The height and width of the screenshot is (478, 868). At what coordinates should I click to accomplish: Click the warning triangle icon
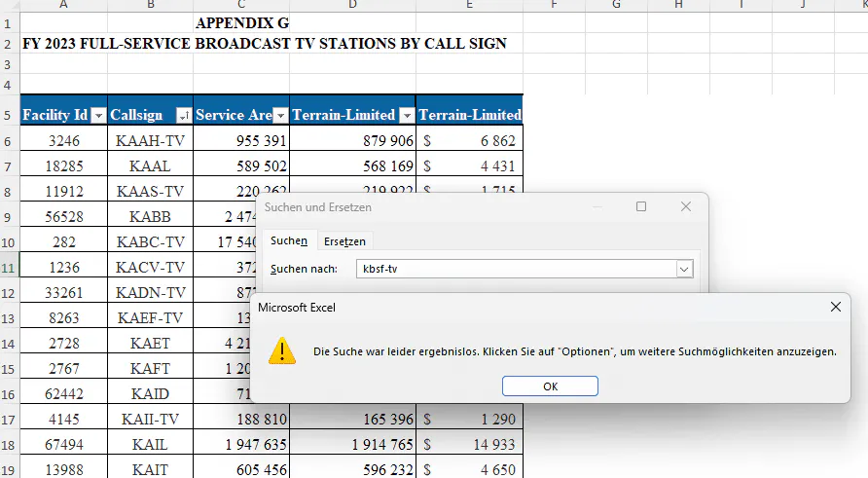point(282,351)
